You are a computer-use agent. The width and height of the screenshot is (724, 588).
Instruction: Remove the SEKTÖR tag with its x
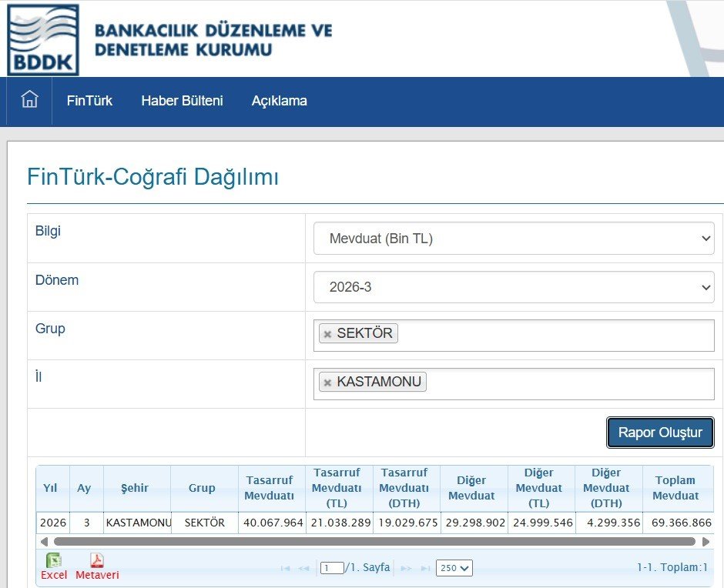tap(327, 334)
